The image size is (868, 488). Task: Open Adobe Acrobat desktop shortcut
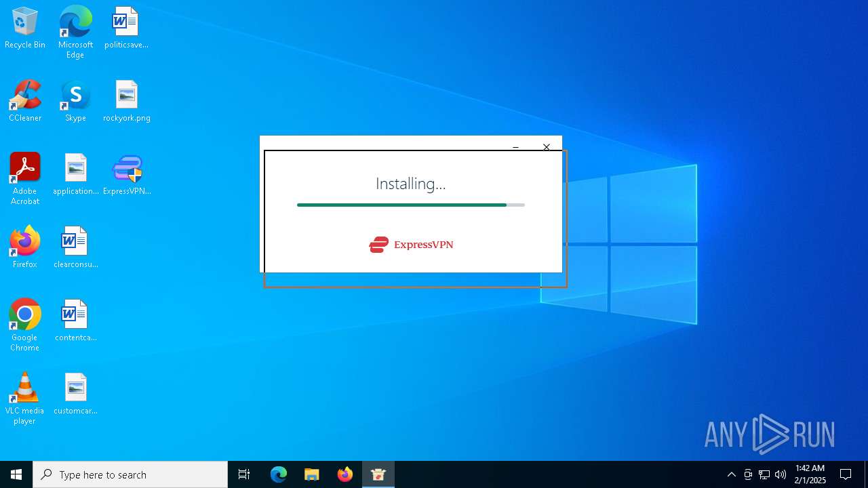pyautogui.click(x=25, y=179)
